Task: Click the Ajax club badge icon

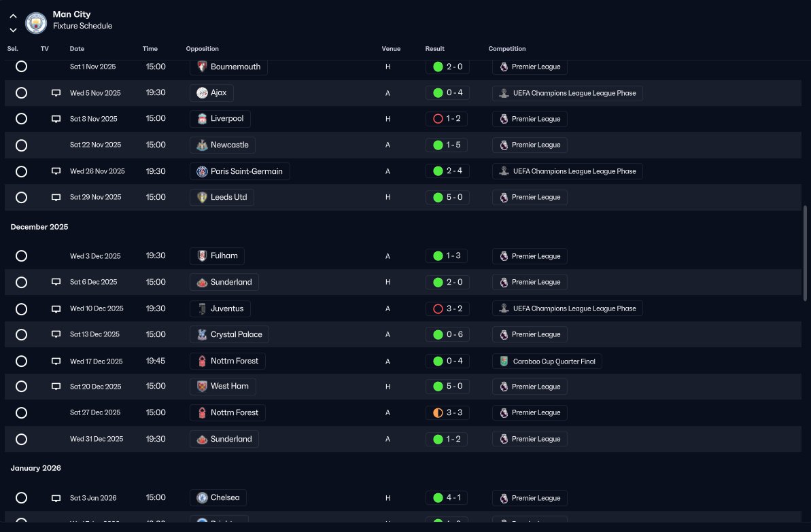Action: click(x=202, y=93)
